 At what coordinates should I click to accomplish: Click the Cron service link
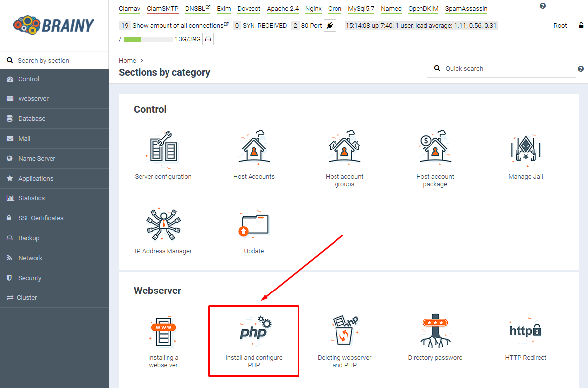tap(335, 8)
